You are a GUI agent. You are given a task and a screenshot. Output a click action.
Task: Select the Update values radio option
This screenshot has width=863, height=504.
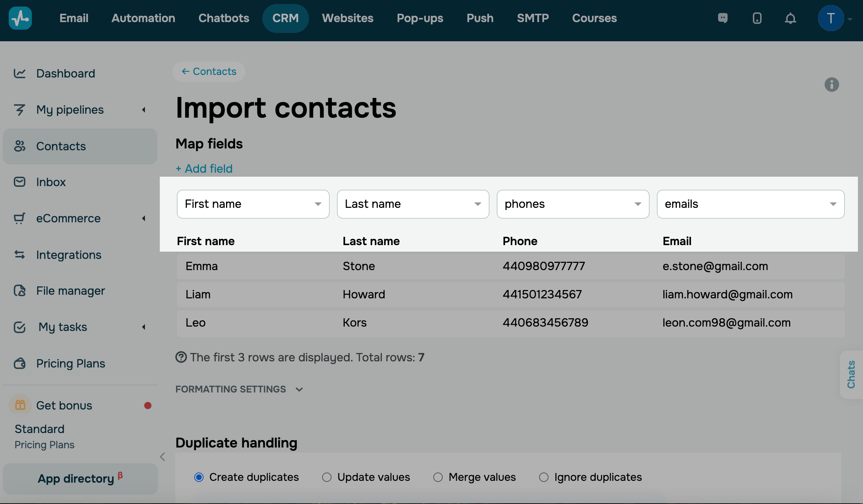(327, 477)
